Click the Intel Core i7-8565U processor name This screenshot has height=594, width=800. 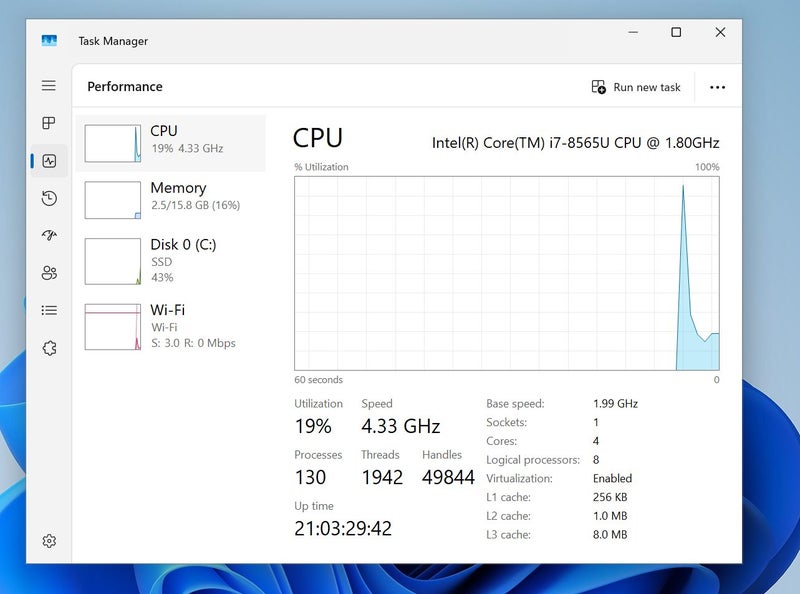point(576,143)
